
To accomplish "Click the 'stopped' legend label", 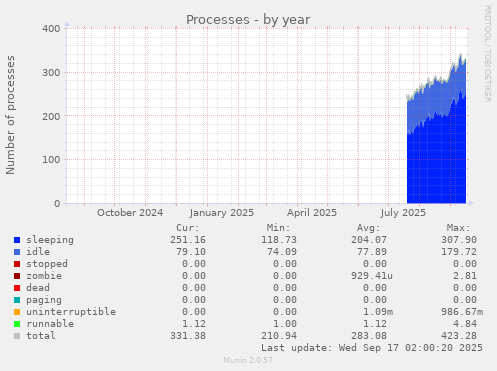I will tap(47, 264).
